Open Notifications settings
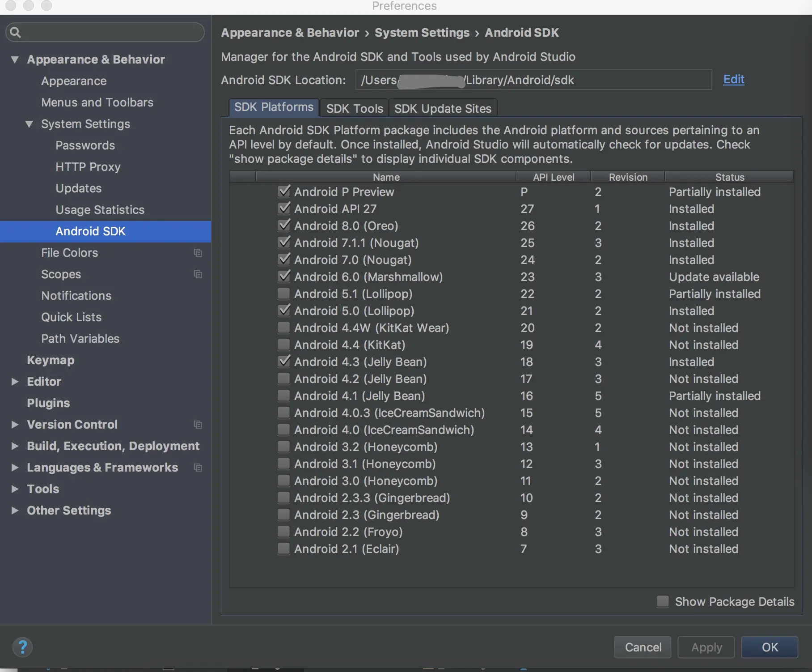Screen dimensions: 812x672 pos(76,296)
